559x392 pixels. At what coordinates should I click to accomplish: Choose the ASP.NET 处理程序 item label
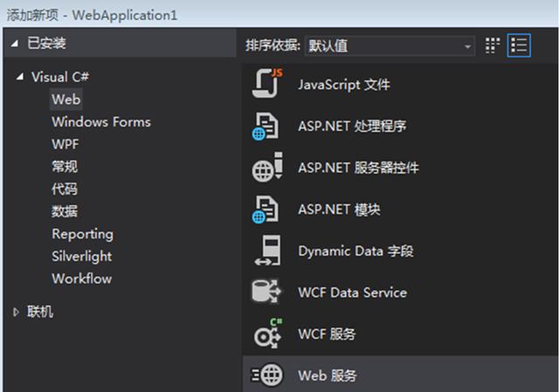(x=352, y=126)
